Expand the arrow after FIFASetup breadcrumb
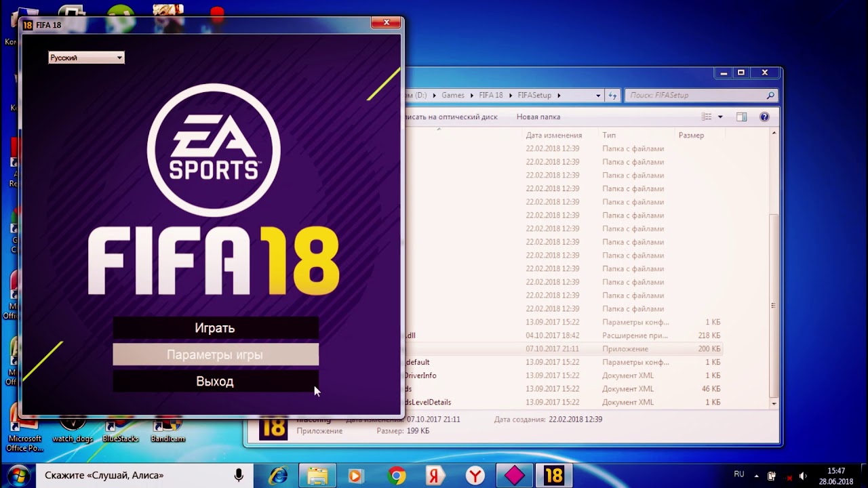The width and height of the screenshot is (868, 488). 559,96
